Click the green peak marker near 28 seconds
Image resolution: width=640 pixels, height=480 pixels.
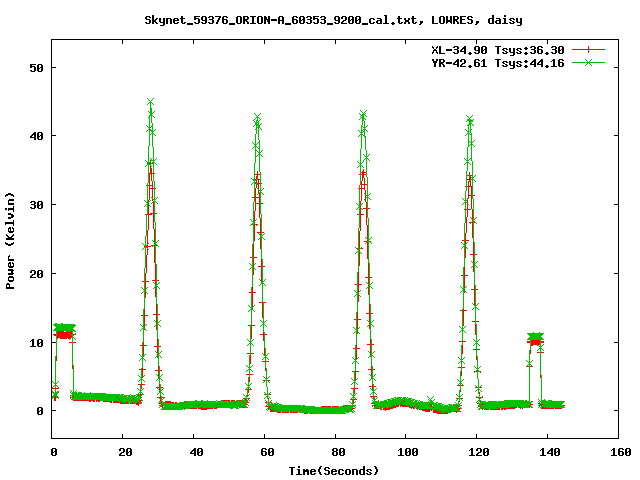pos(151,102)
